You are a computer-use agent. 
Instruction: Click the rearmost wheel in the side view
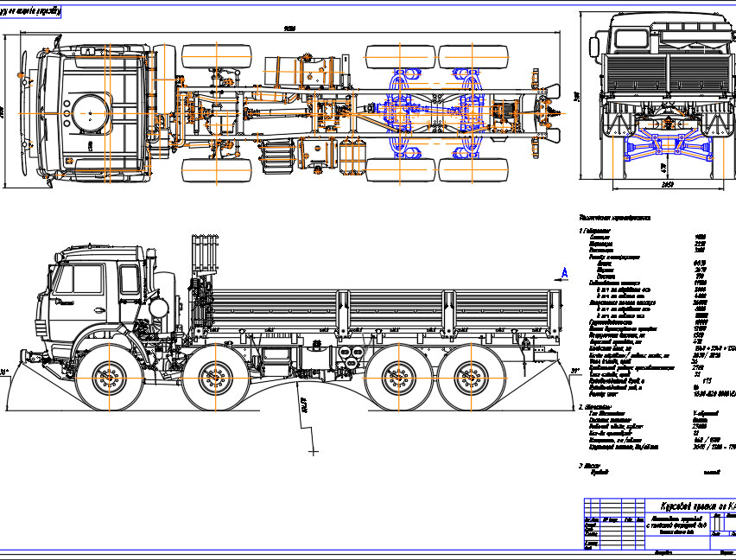(471, 378)
